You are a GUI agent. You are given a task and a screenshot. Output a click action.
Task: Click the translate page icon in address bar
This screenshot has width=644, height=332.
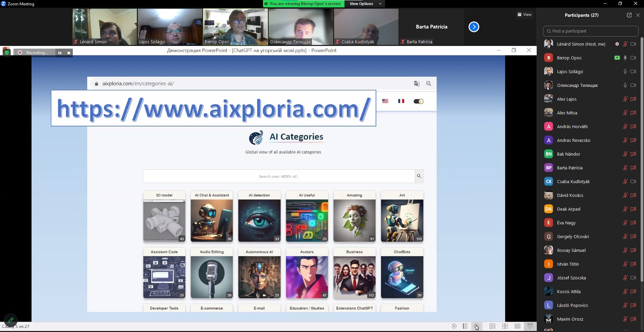coord(417,84)
